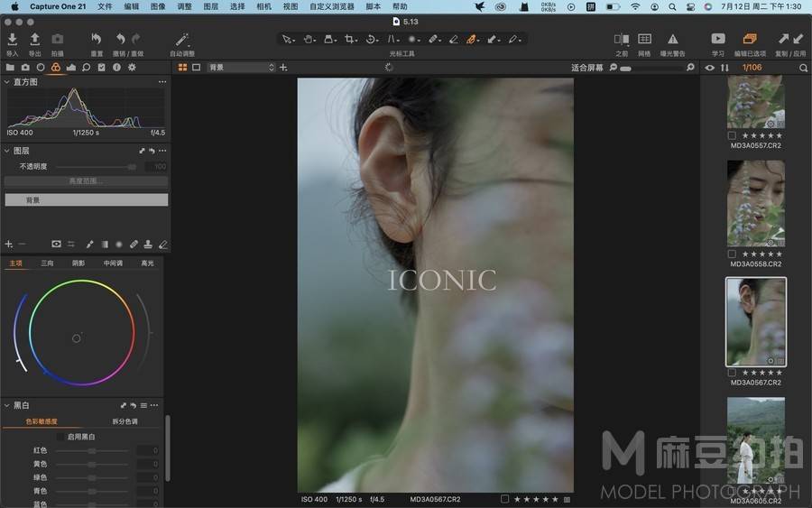Open the color tool tab
The height and width of the screenshot is (508, 812).
tap(55, 68)
